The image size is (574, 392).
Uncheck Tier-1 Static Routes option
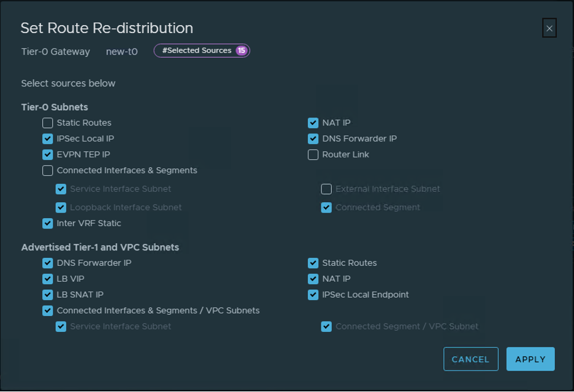click(313, 263)
